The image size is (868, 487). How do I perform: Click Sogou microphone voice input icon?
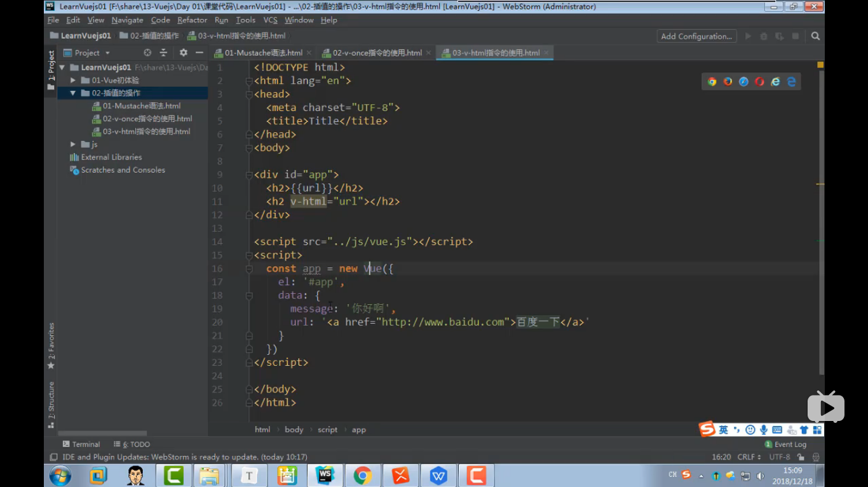click(764, 430)
